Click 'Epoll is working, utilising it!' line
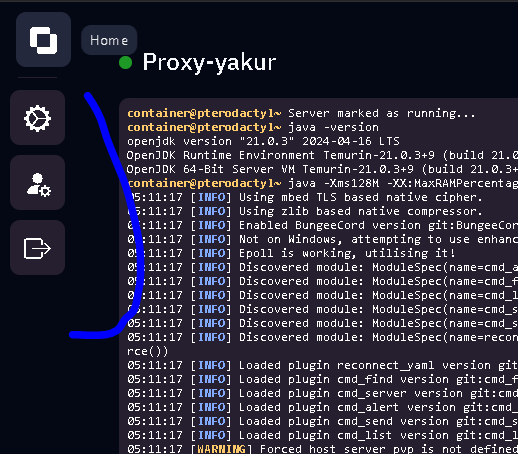This screenshot has height=454, width=518. pyautogui.click(x=291, y=253)
